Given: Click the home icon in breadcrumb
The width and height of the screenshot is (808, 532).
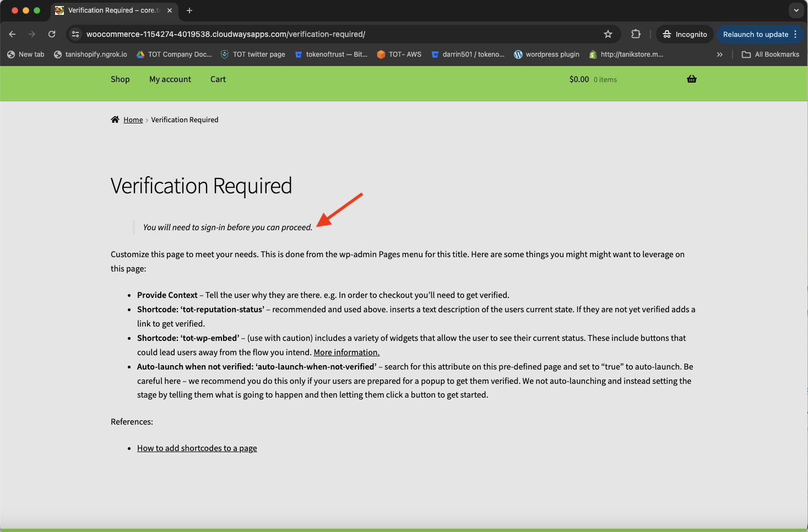Looking at the screenshot, I should (115, 120).
